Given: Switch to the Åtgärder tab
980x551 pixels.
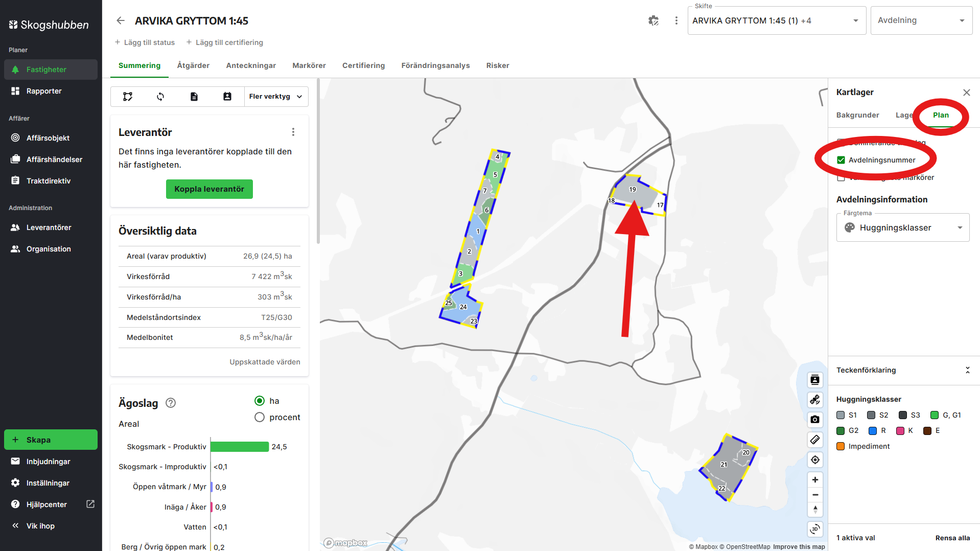Looking at the screenshot, I should [x=193, y=65].
